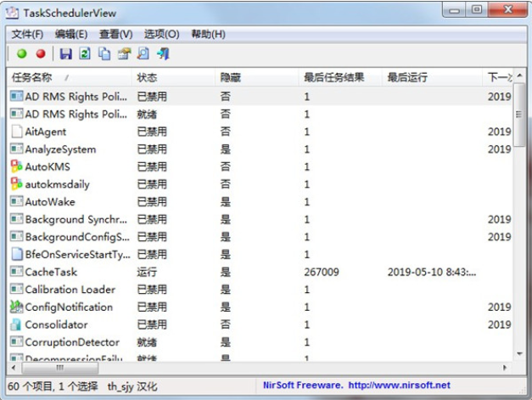The image size is (532, 400).
Task: Click the copy toolbar icon
Action: coord(104,54)
